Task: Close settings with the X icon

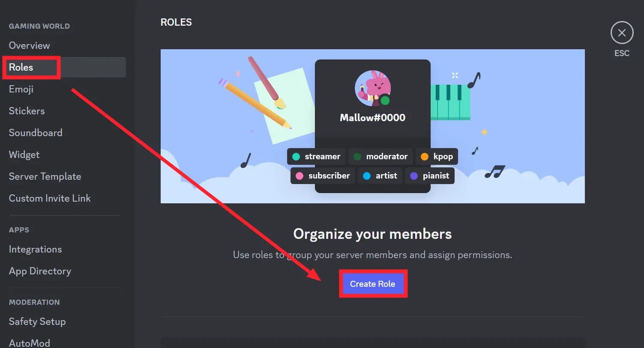Action: (x=622, y=33)
